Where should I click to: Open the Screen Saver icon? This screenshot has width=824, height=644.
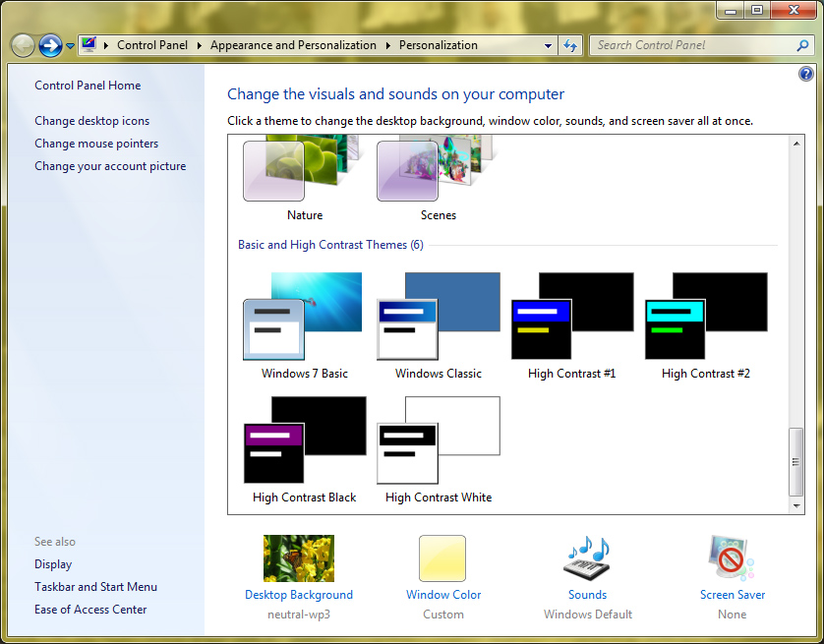732,558
